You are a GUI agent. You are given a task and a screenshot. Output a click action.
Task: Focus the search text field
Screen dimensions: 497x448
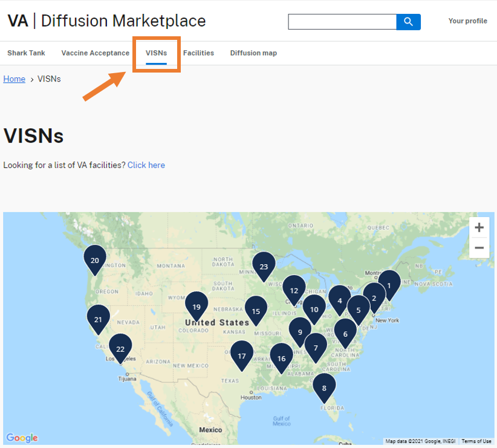(342, 22)
